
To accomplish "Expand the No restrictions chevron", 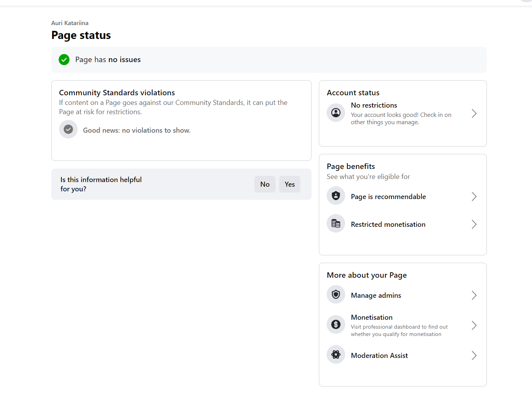I will (x=474, y=113).
